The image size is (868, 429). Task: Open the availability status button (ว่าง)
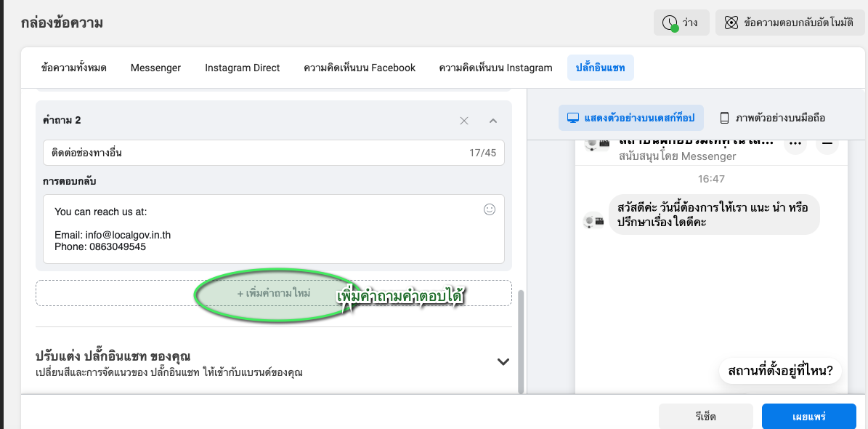(x=681, y=23)
